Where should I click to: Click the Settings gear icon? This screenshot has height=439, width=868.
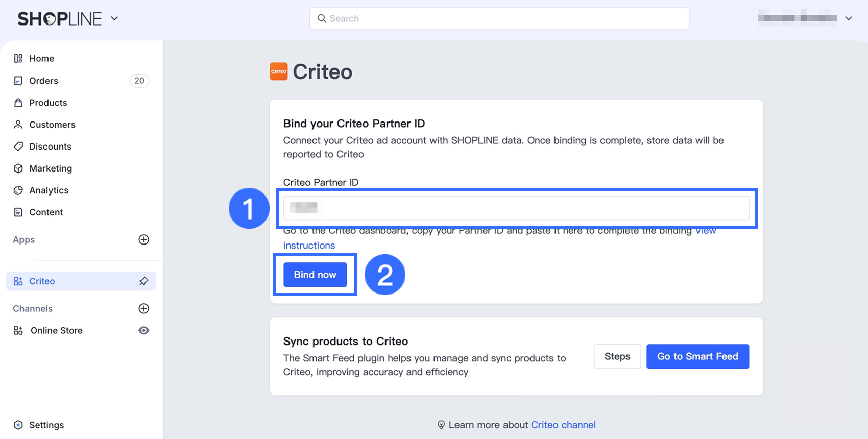pos(18,425)
